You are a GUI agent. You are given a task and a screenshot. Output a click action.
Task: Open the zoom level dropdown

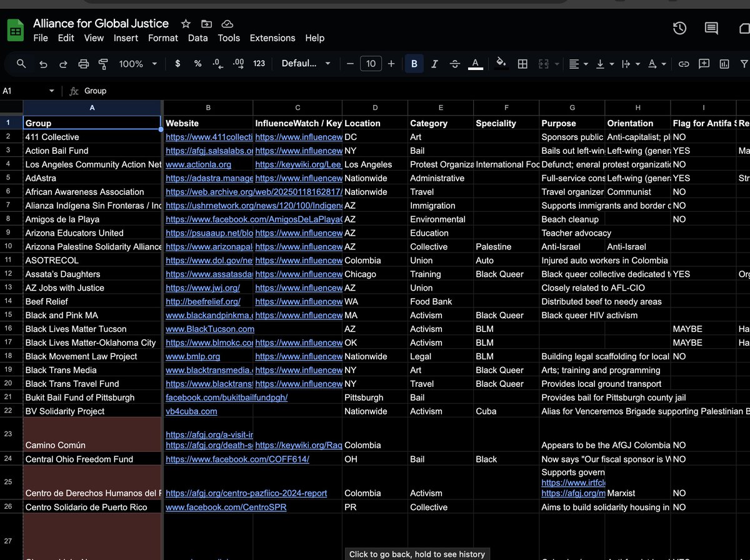point(138,64)
